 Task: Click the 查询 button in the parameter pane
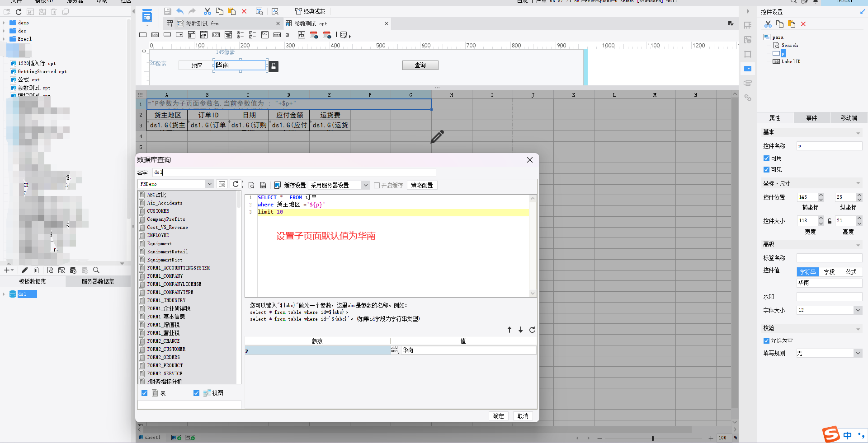point(420,65)
